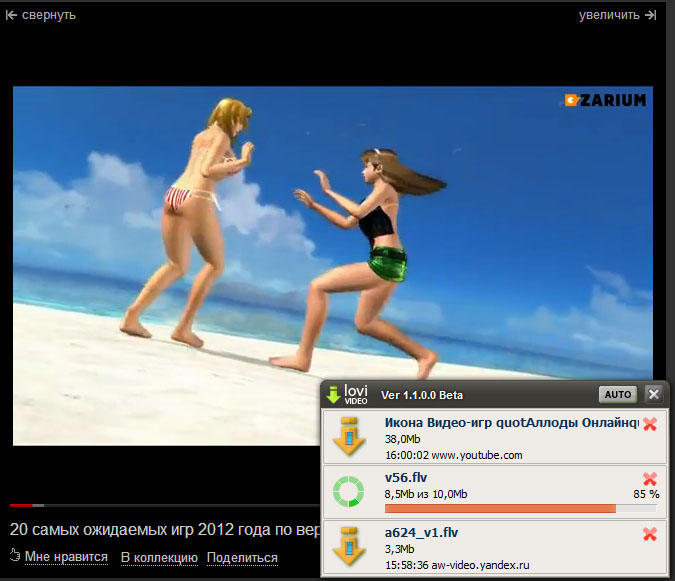Select the a624_v1.flv file name
The height and width of the screenshot is (581, 675).
[421, 533]
